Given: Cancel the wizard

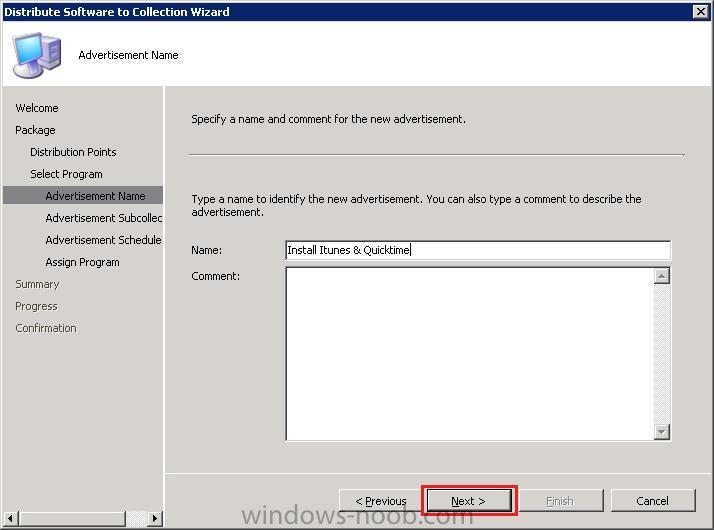Looking at the screenshot, I should [653, 500].
